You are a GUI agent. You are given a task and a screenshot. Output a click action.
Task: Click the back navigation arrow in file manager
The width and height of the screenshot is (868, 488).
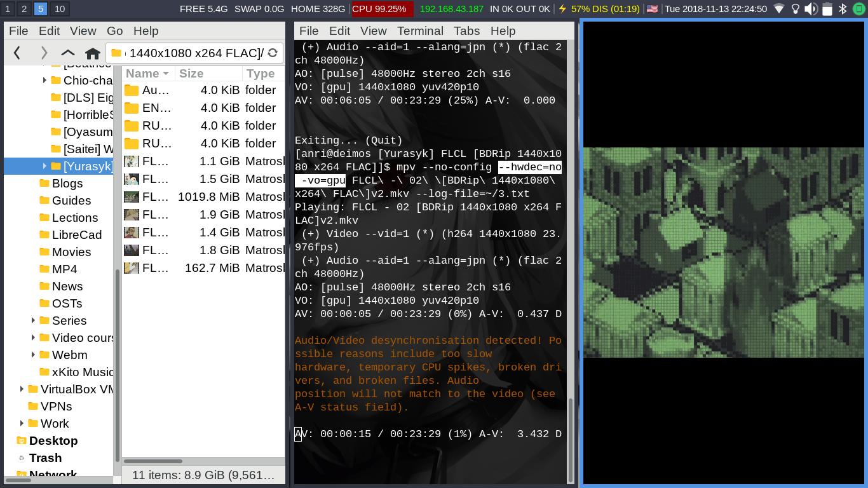pyautogui.click(x=17, y=53)
